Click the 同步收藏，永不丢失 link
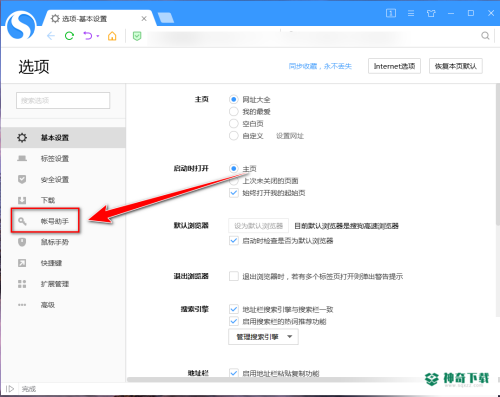Screen dimensions: 500x397 tap(320, 66)
